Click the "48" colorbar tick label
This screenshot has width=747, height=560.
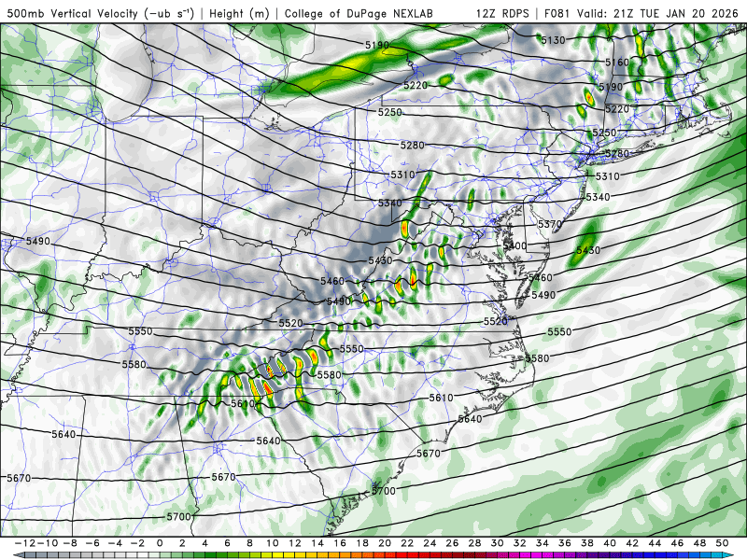pyautogui.click(x=699, y=543)
